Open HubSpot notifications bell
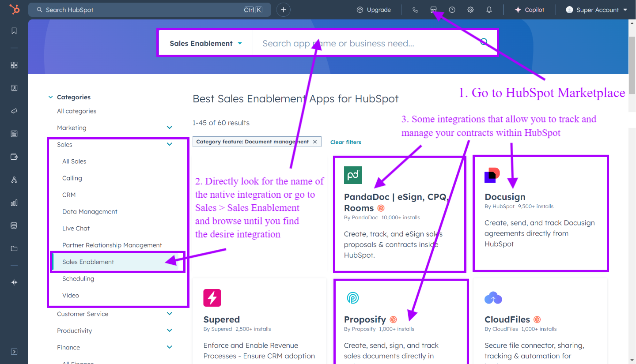The width and height of the screenshot is (636, 364). pos(489,9)
